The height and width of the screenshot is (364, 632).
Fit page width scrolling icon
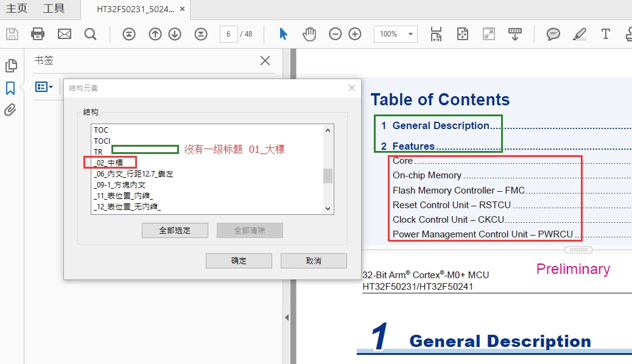click(x=436, y=34)
